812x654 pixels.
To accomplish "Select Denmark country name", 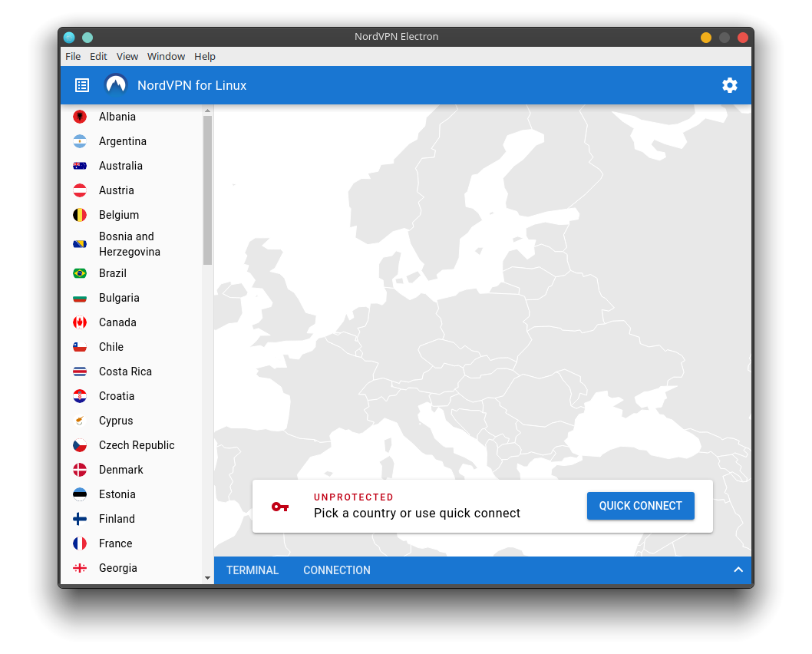I will tap(120, 470).
